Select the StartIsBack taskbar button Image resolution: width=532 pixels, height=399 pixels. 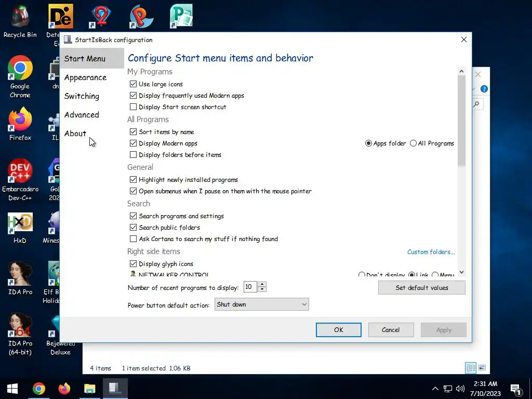[115, 389]
